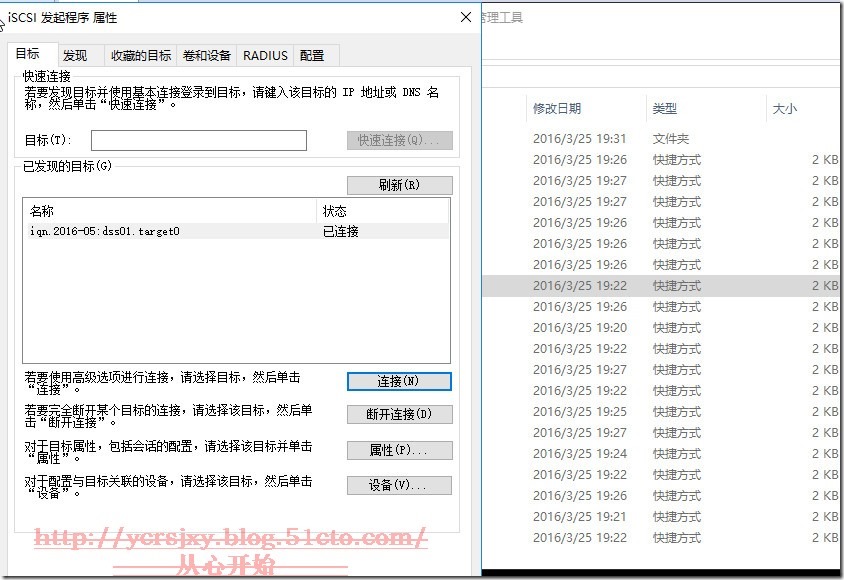
Task: Click inside the 目标 input box
Action: pyautogui.click(x=198, y=140)
